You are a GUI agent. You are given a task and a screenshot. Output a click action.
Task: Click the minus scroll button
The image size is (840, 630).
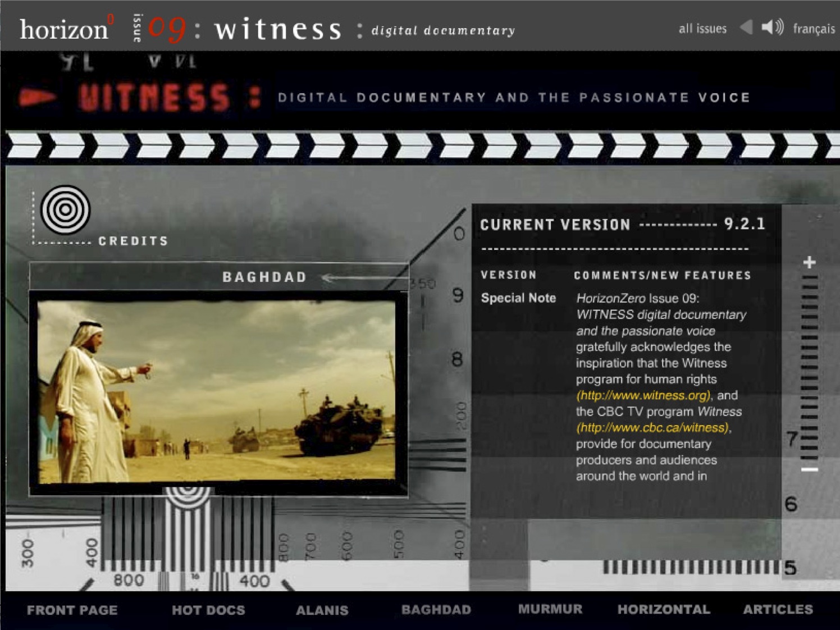pyautogui.click(x=809, y=469)
